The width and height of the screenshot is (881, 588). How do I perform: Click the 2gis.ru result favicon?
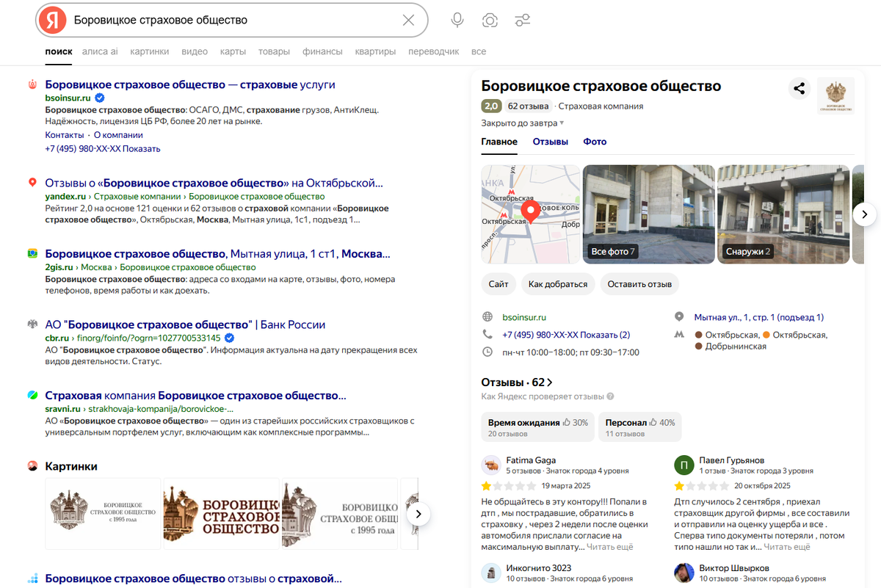(32, 253)
